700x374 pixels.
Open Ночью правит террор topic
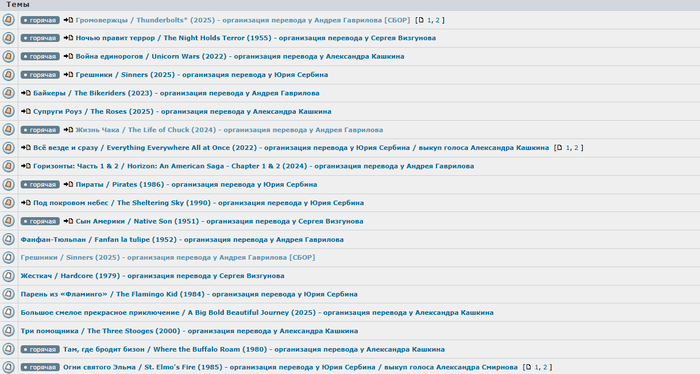(x=256, y=38)
